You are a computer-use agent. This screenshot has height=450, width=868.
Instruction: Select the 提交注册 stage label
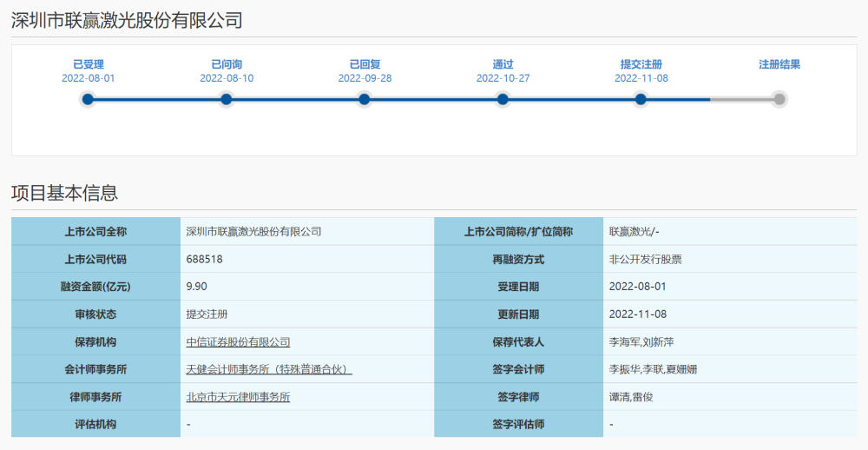[641, 64]
